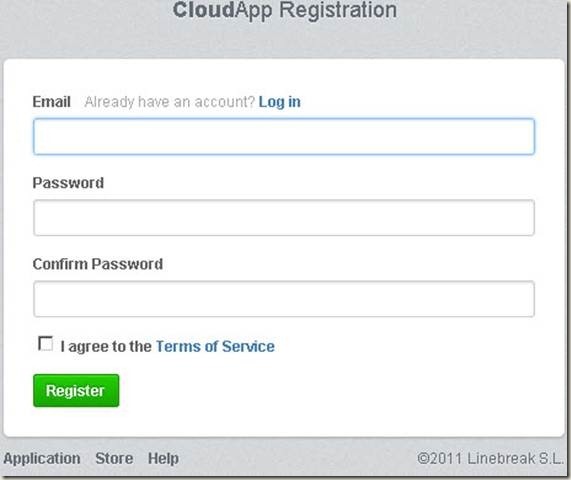Click the Email input field
The height and width of the screenshot is (480, 571).
[x=284, y=137]
